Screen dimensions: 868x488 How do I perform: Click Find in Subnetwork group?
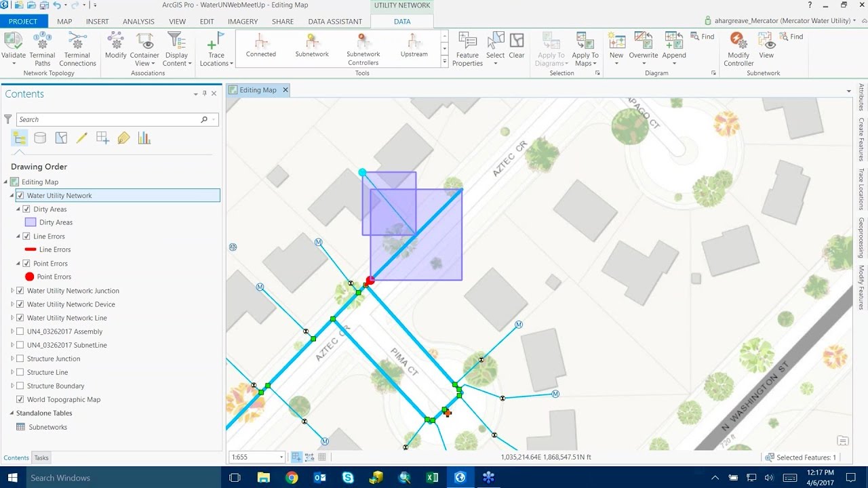pyautogui.click(x=791, y=37)
